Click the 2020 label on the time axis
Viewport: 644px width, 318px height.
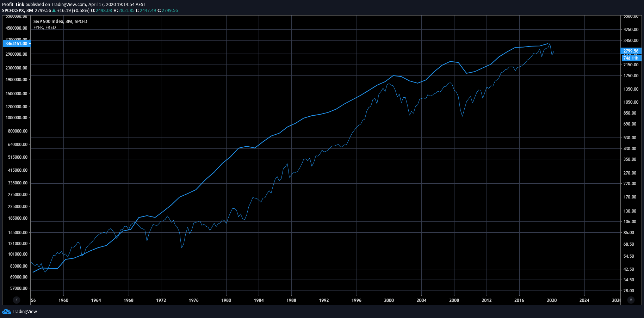pyautogui.click(x=552, y=300)
